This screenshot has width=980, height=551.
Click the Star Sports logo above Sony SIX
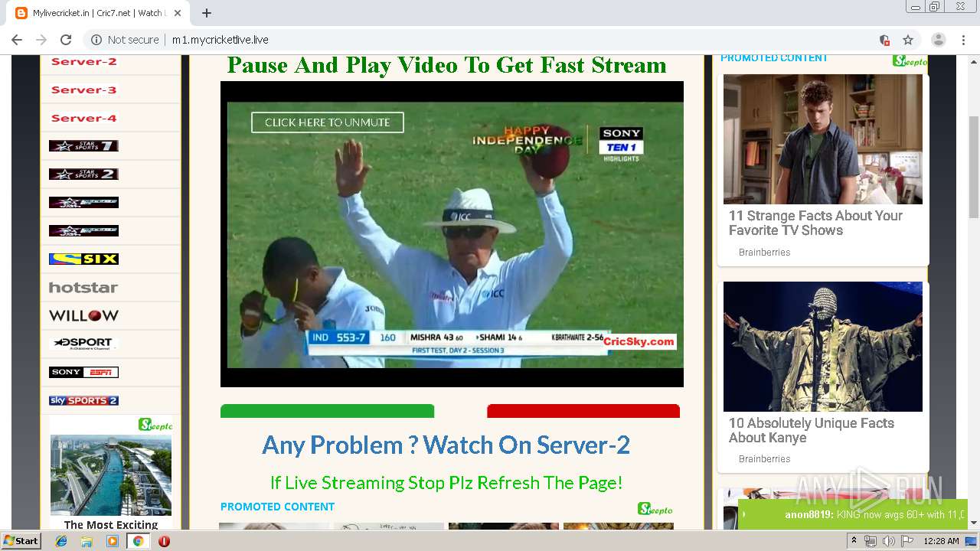pos(83,230)
